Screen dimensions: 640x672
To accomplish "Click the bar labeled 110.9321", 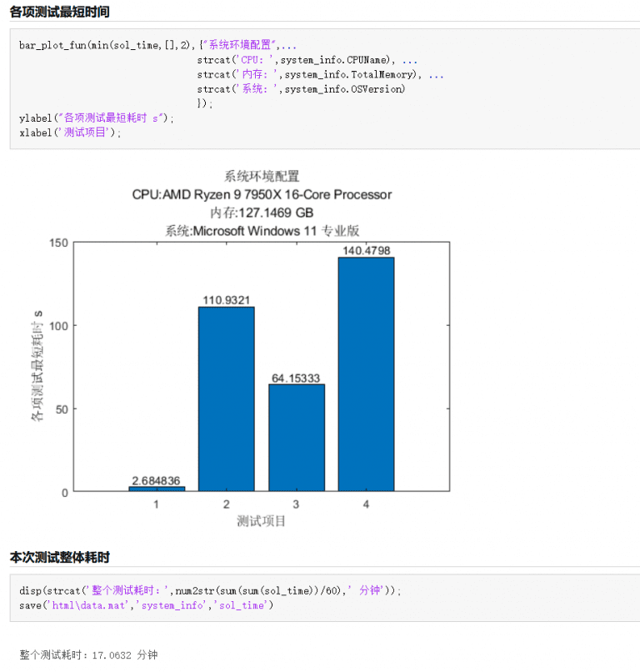I will coord(226,399).
